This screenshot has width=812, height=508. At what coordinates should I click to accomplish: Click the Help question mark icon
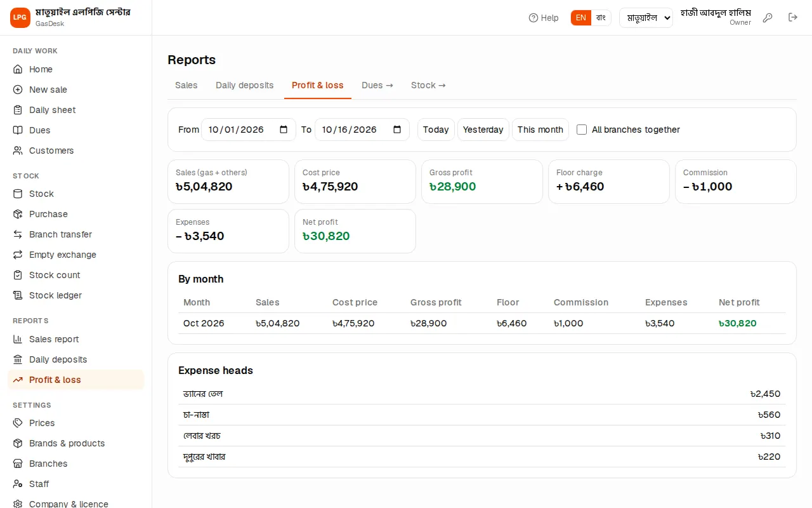click(x=534, y=18)
